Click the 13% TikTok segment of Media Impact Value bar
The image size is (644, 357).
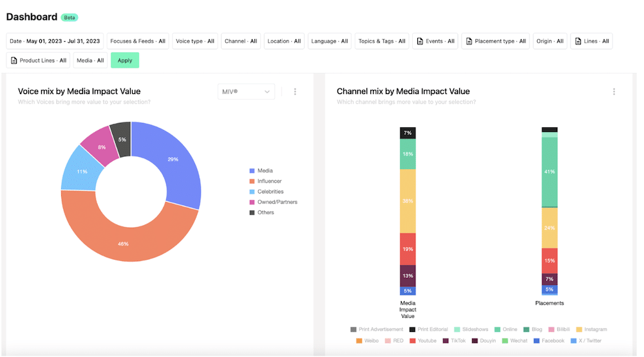tap(408, 276)
